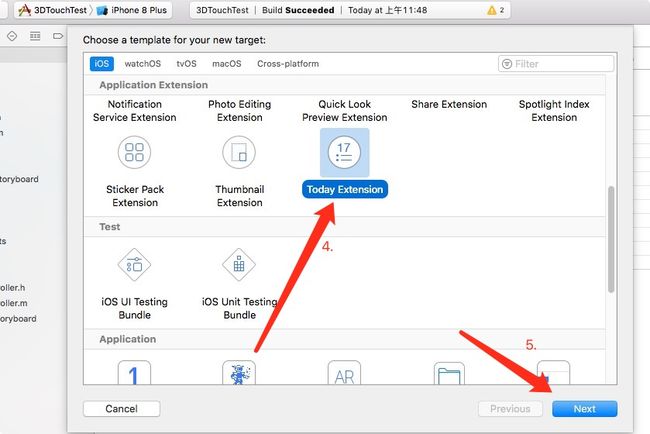Viewport: 650px width, 434px height.
Task: Switch to the watchOS platform tab
Action: pyautogui.click(x=143, y=63)
